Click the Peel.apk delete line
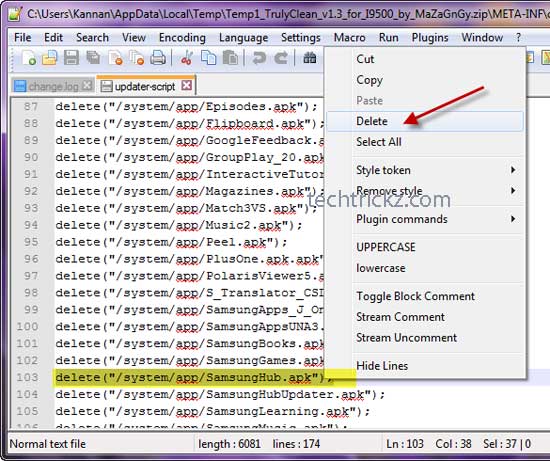The image size is (550, 461). pyautogui.click(x=171, y=242)
